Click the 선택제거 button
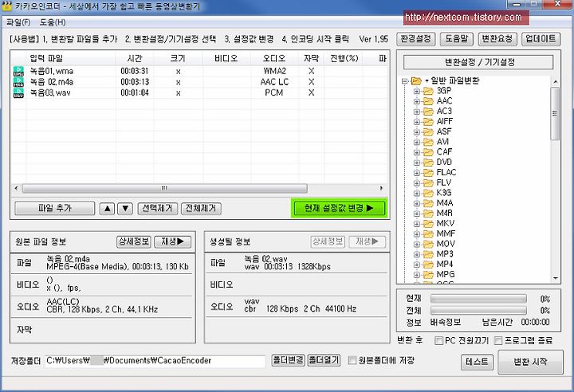The width and height of the screenshot is (574, 392). tap(157, 209)
